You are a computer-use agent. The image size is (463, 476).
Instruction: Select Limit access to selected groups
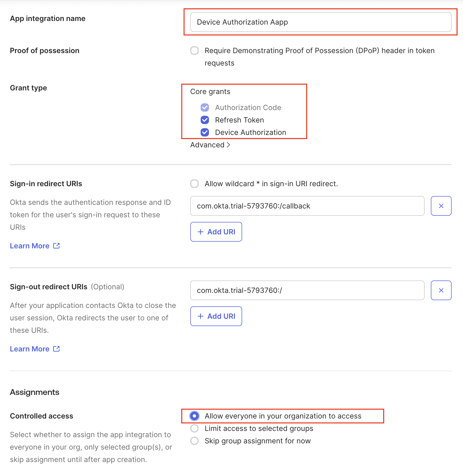[x=194, y=428]
